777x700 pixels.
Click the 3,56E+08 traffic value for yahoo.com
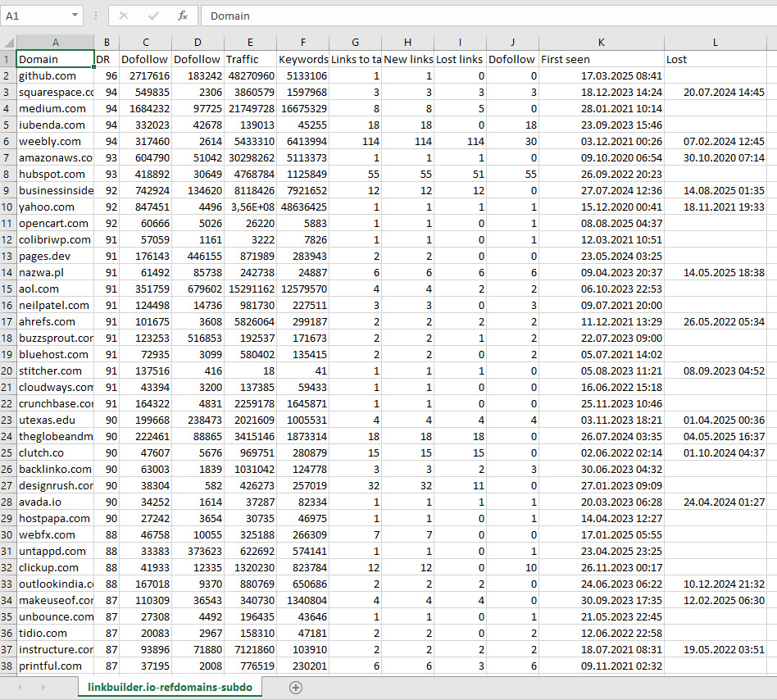click(250, 207)
